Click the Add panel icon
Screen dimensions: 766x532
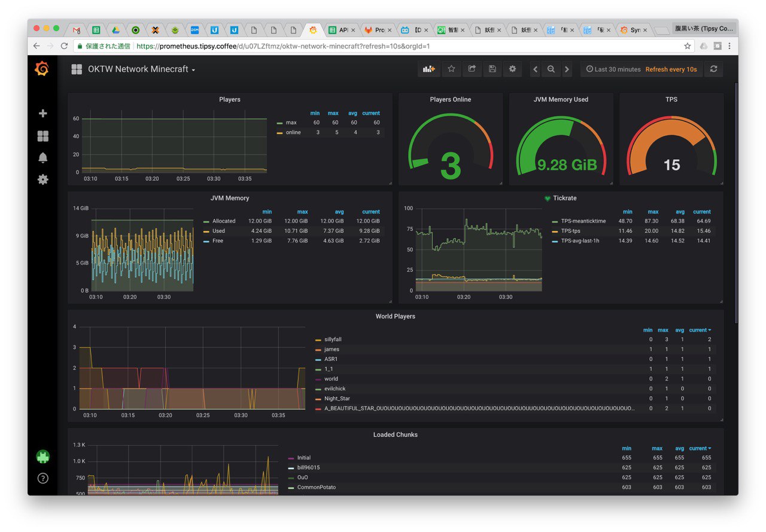tap(428, 69)
